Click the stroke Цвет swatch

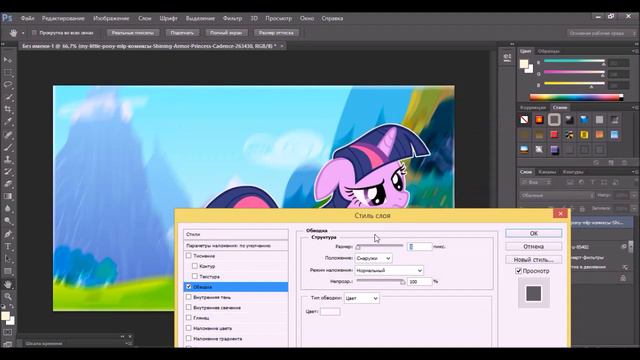[x=330, y=311]
